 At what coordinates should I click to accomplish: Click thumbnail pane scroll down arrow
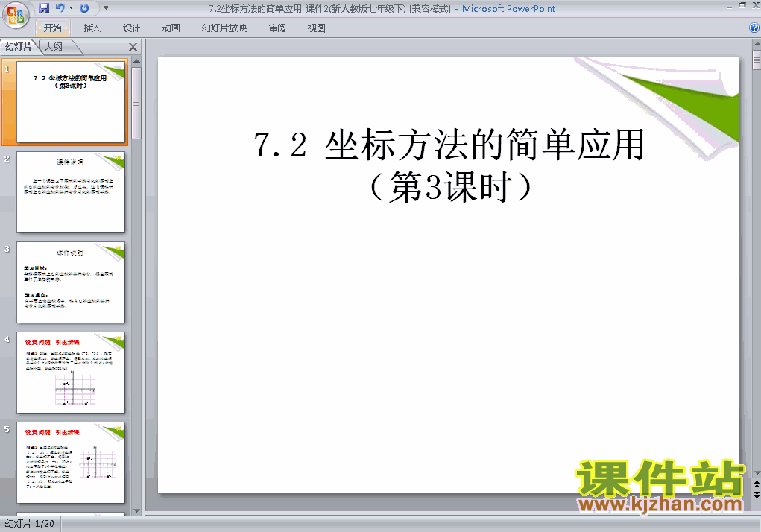[x=136, y=510]
